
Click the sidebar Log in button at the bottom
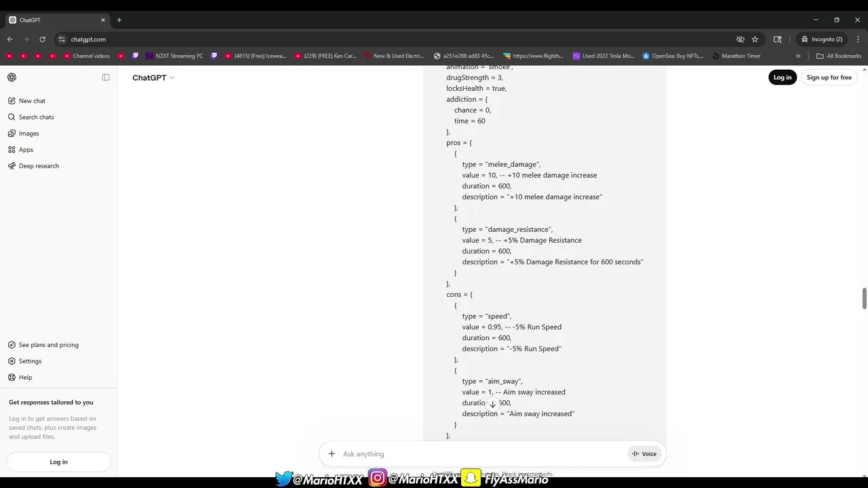(x=58, y=462)
